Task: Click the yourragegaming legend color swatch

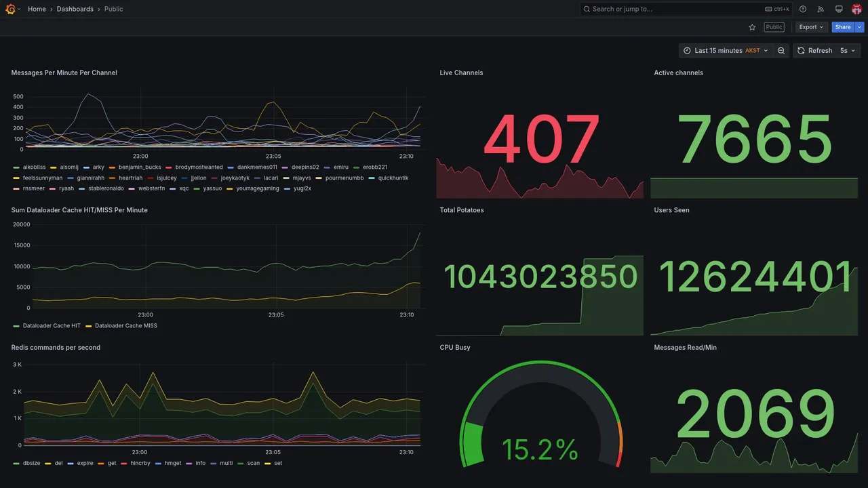Action: [230, 188]
